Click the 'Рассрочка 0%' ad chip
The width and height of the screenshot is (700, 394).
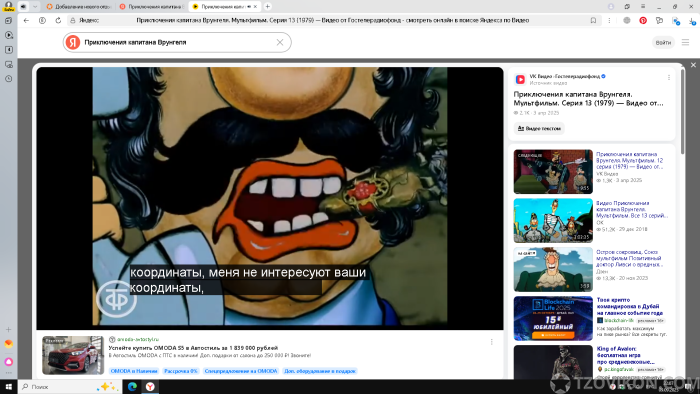181,371
